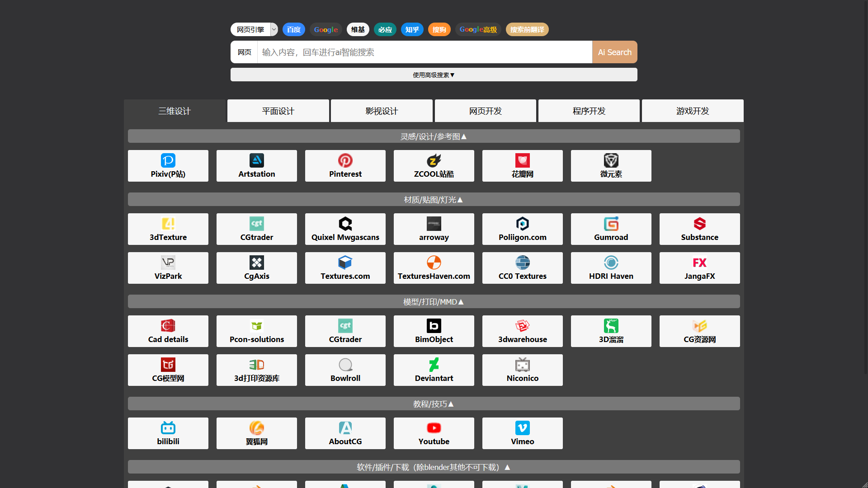This screenshot has width=868, height=488.
Task: Open Quixel Megascans icon tile
Action: click(x=345, y=224)
